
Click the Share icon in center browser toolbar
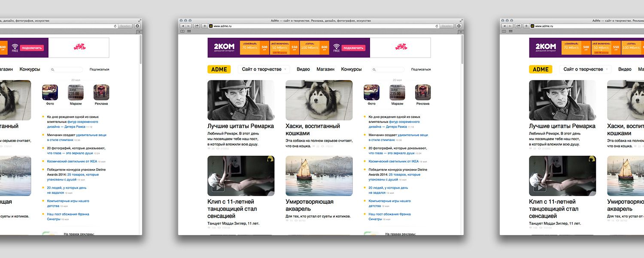[x=197, y=26]
